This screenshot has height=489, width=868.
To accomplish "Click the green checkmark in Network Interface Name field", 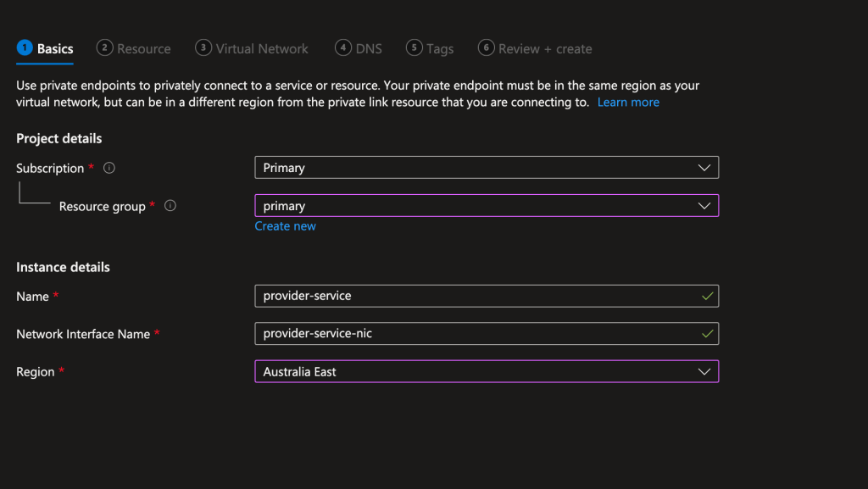I will tap(707, 334).
